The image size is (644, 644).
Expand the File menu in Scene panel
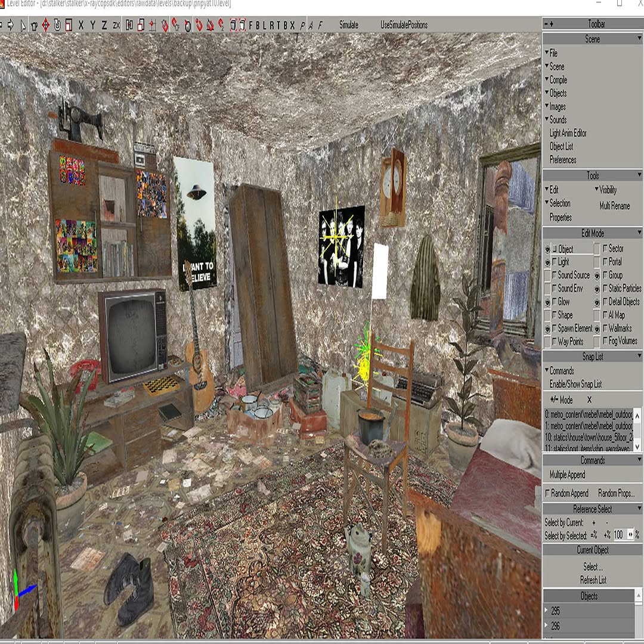(553, 53)
